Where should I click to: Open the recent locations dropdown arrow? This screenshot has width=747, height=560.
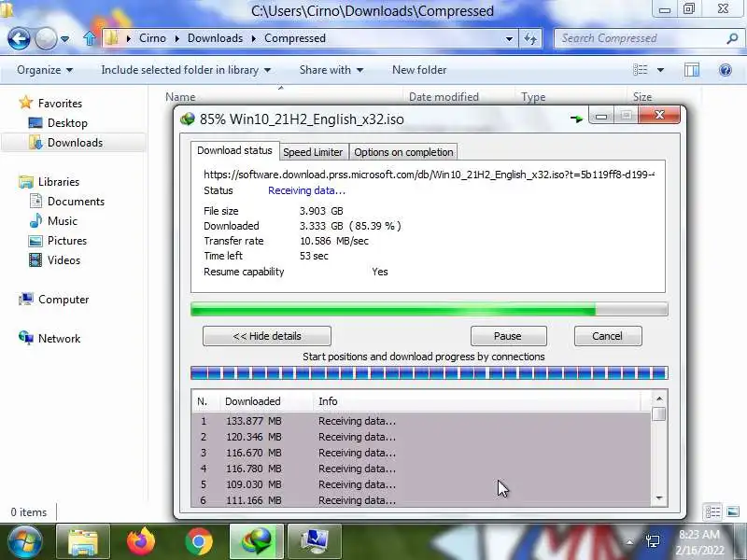point(64,39)
